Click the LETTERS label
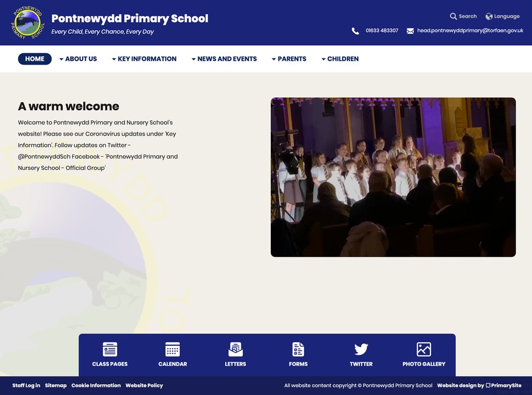The width and height of the screenshot is (532, 395). point(236,364)
